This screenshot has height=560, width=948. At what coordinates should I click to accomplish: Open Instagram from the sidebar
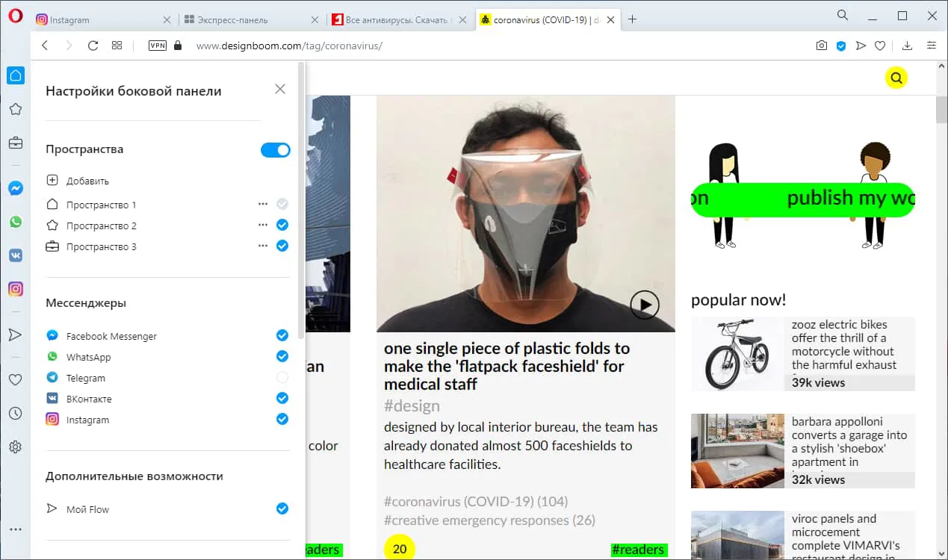tap(16, 289)
